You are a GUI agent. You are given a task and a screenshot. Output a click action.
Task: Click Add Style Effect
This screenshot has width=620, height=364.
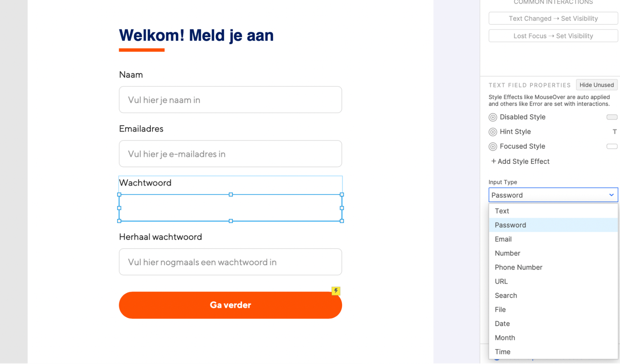[x=520, y=161]
